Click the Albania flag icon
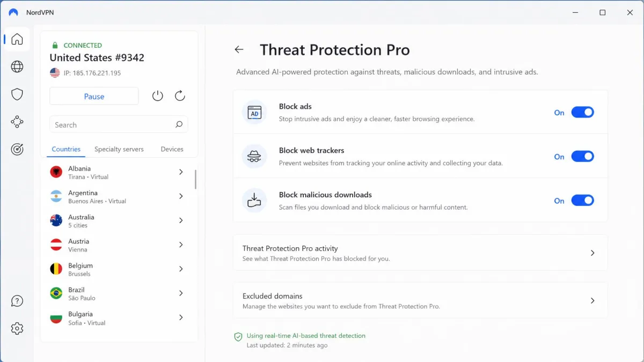The height and width of the screenshot is (362, 644). point(56,172)
